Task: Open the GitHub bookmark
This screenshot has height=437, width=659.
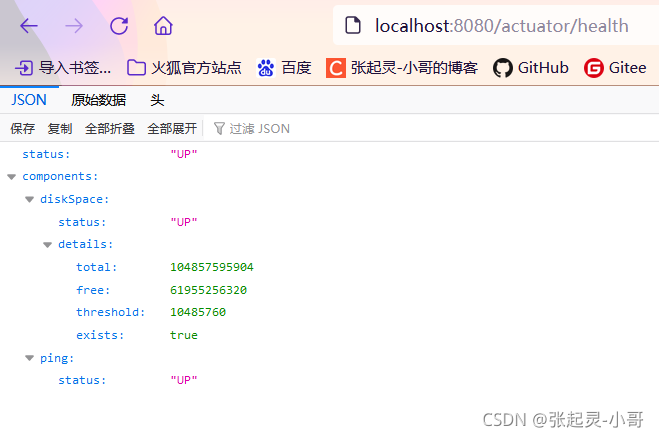Action: pyautogui.click(x=530, y=68)
